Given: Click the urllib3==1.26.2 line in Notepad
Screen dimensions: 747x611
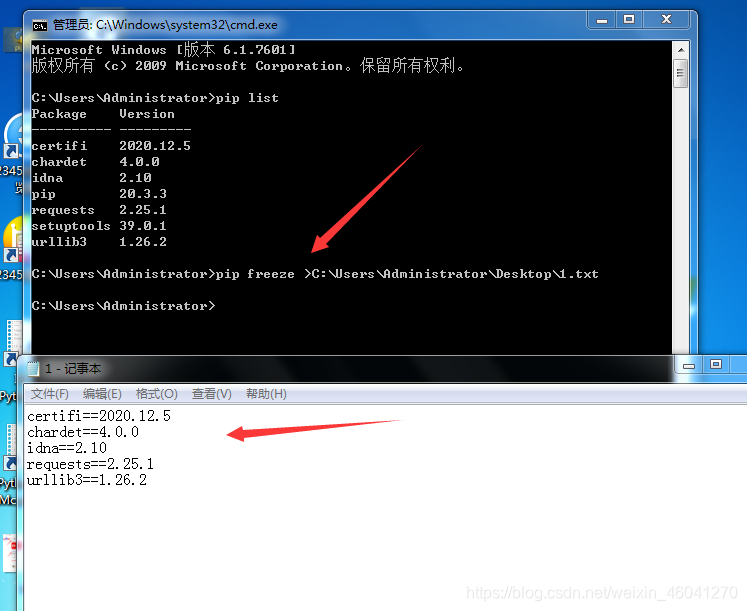Looking at the screenshot, I should click(87, 480).
